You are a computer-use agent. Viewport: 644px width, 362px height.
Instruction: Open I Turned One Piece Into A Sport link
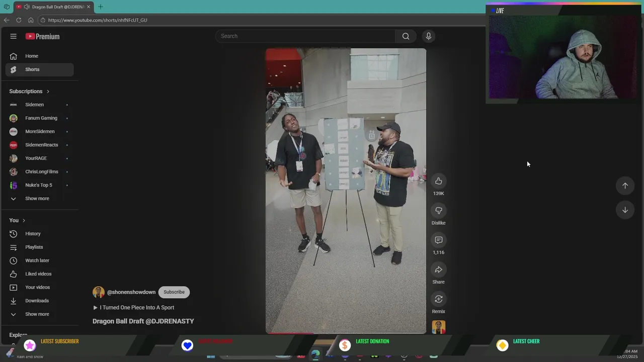point(134,308)
